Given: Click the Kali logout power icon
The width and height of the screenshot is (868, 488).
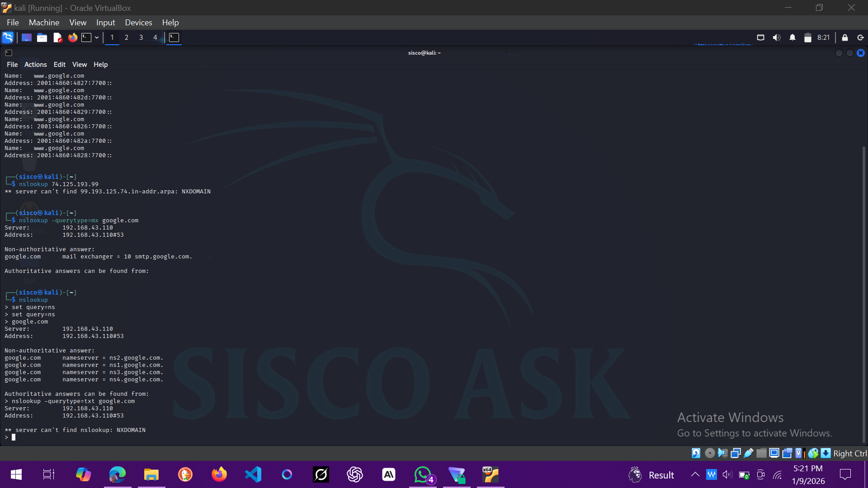Looking at the screenshot, I should click(861, 38).
